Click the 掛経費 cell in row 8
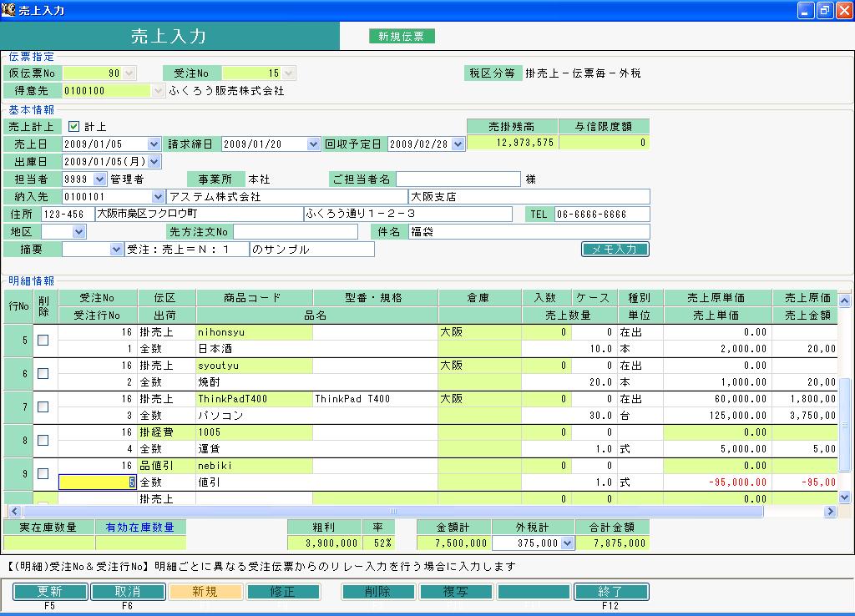The image size is (855, 616). pyautogui.click(x=167, y=432)
